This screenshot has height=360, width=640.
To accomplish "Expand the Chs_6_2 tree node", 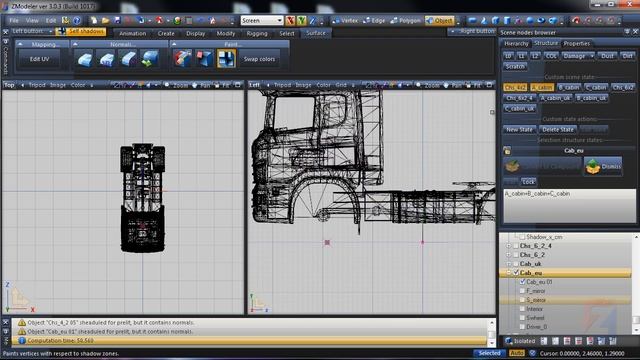I will pyautogui.click(x=509, y=255).
